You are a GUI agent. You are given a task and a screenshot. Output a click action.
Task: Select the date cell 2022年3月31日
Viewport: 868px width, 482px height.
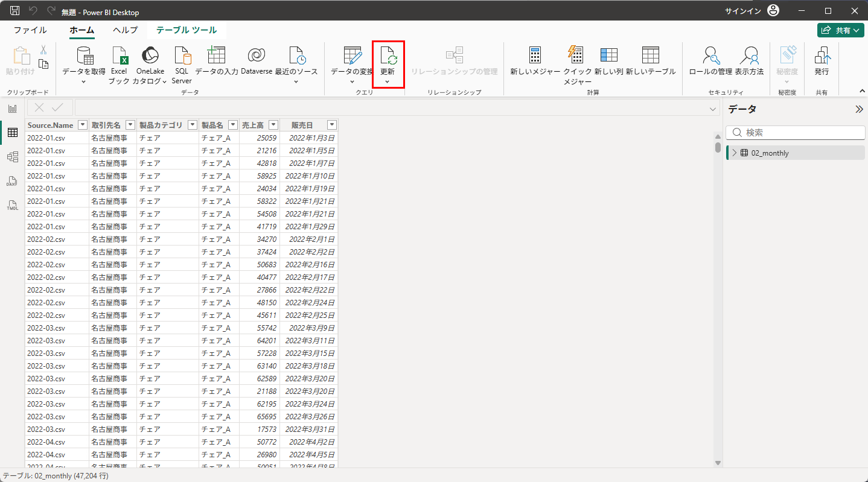[309, 430]
